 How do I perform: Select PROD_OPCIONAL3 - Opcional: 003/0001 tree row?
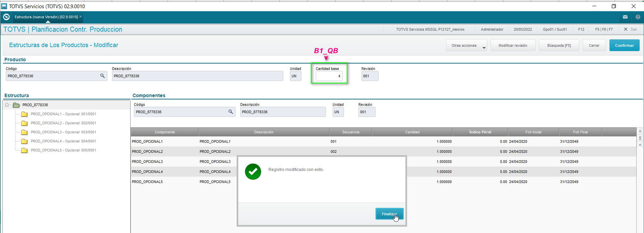[63, 132]
